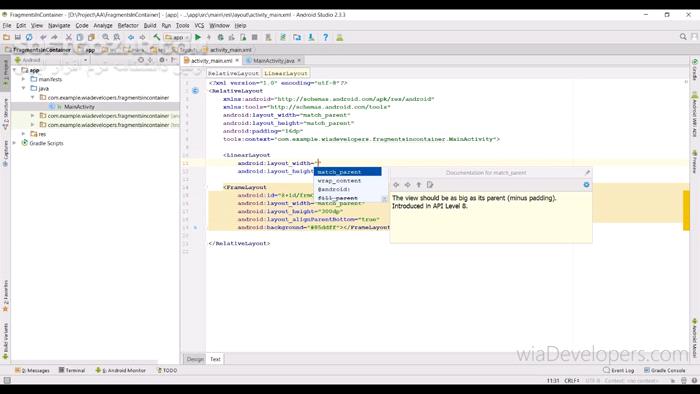Collapse the app module tree node
700x394 pixels.
(15, 70)
